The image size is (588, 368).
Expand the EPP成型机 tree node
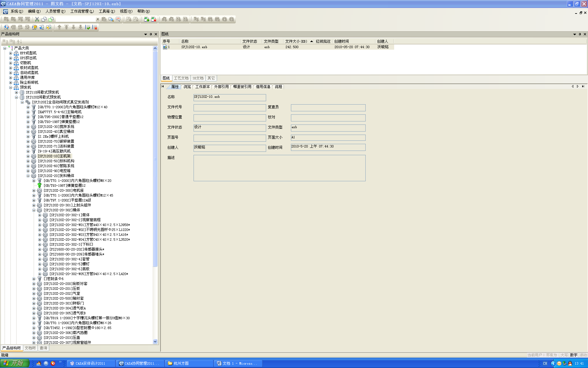tap(10, 53)
